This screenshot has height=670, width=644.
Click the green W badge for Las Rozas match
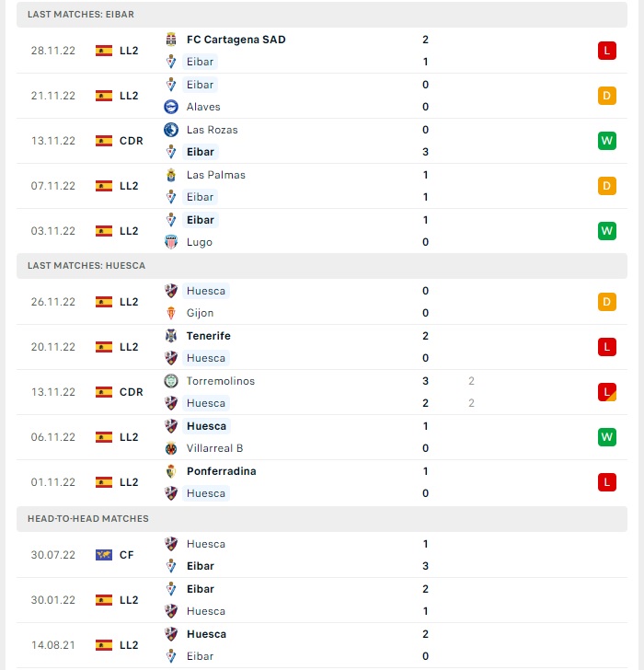[607, 141]
